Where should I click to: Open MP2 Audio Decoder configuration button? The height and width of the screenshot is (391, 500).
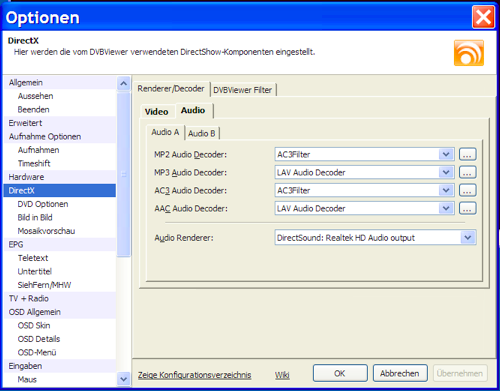coord(467,154)
